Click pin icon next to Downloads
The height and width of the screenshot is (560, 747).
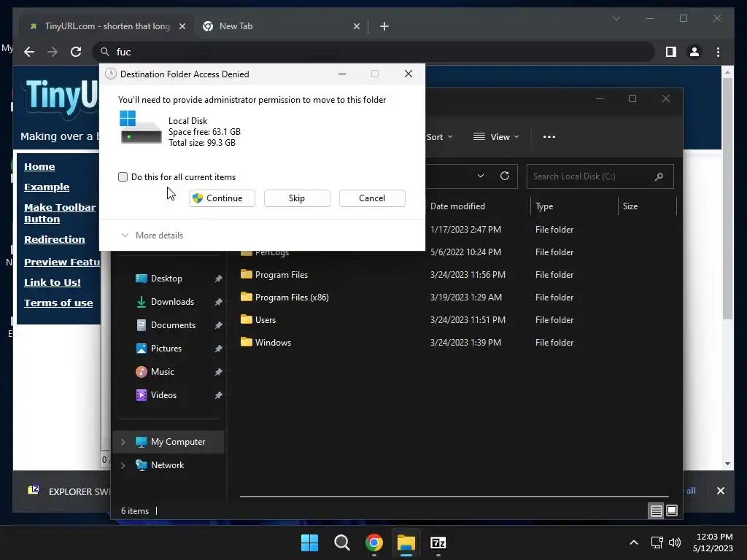pos(218,302)
